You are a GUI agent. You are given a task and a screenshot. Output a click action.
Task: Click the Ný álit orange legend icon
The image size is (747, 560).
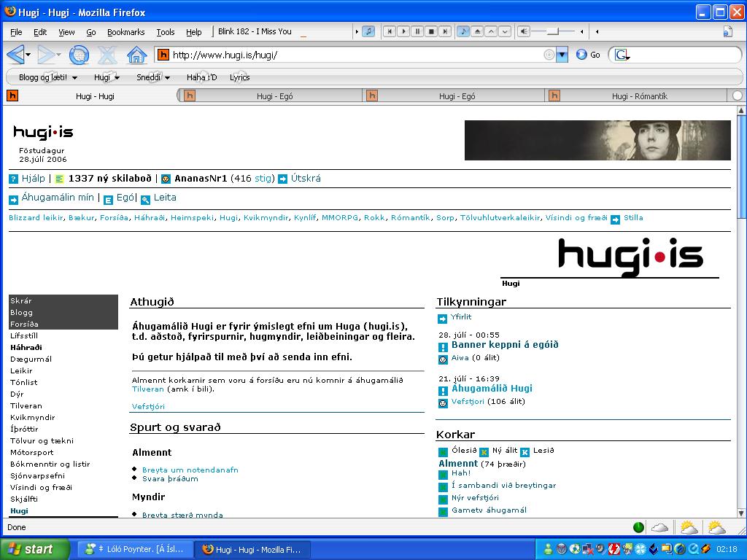pyautogui.click(x=484, y=452)
